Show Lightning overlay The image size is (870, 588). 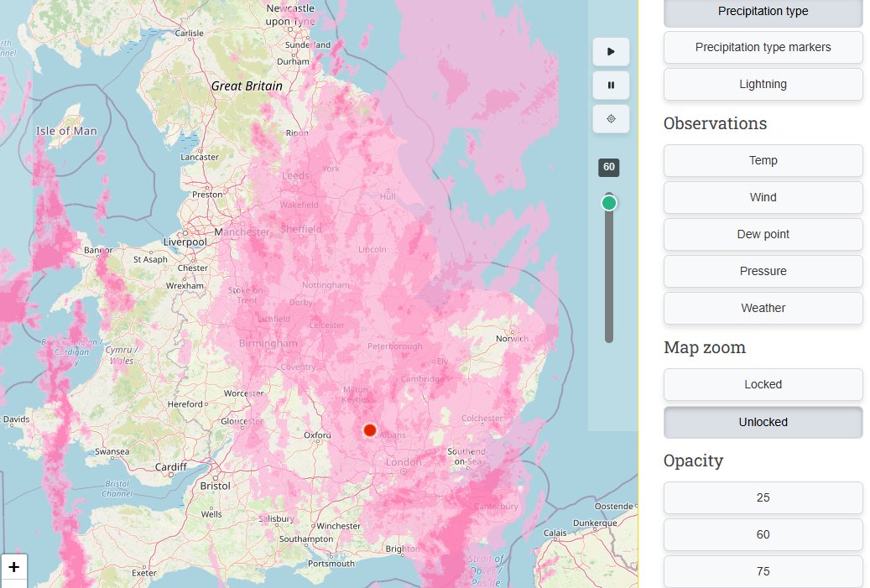[762, 84]
